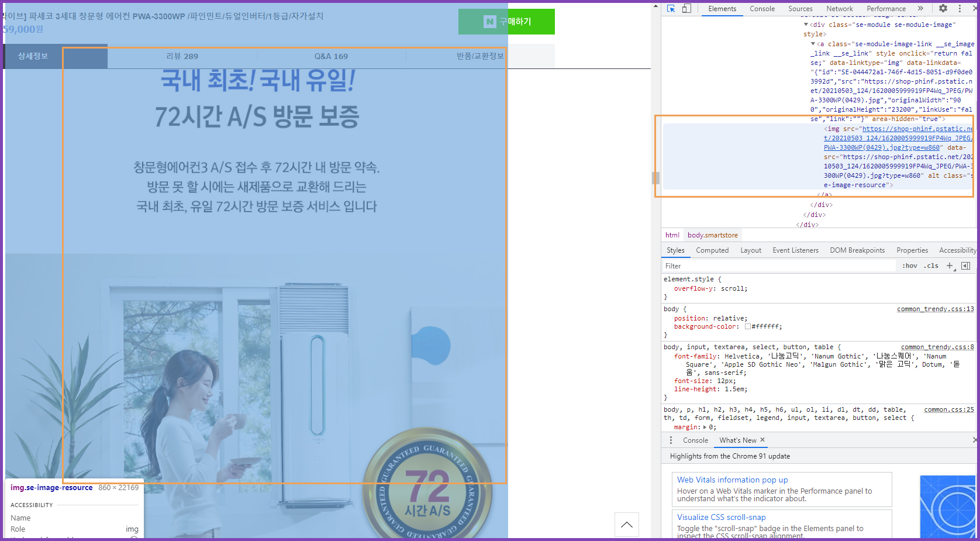Open Visualize CSS scroll-snap link
The image size is (980, 541).
point(721,517)
